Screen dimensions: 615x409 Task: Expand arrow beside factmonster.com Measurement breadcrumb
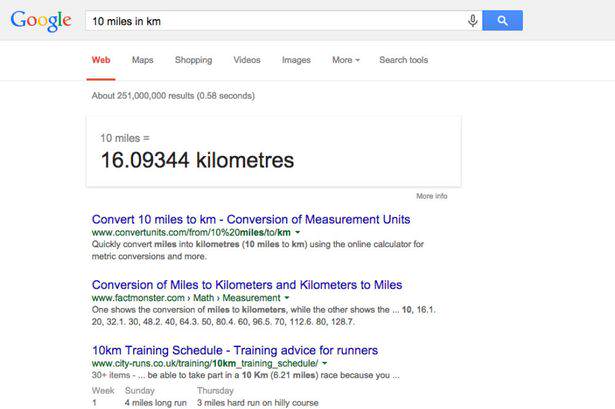287,298
